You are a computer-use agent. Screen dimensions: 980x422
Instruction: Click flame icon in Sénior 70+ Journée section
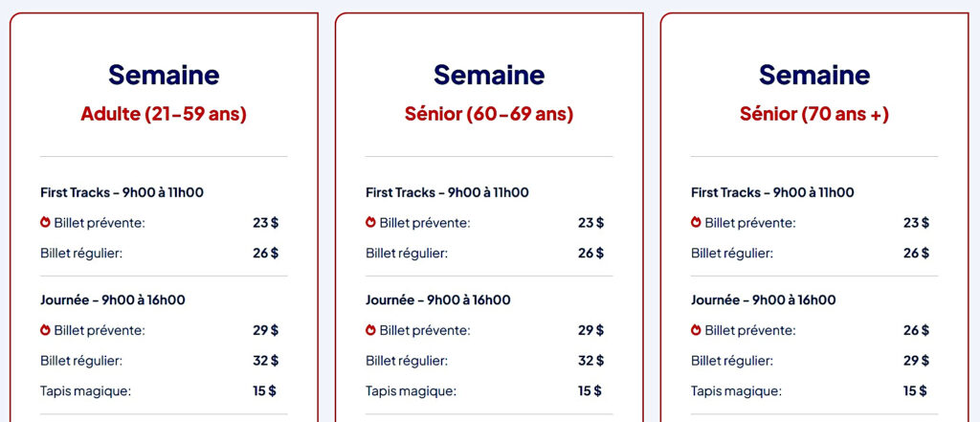point(696,330)
